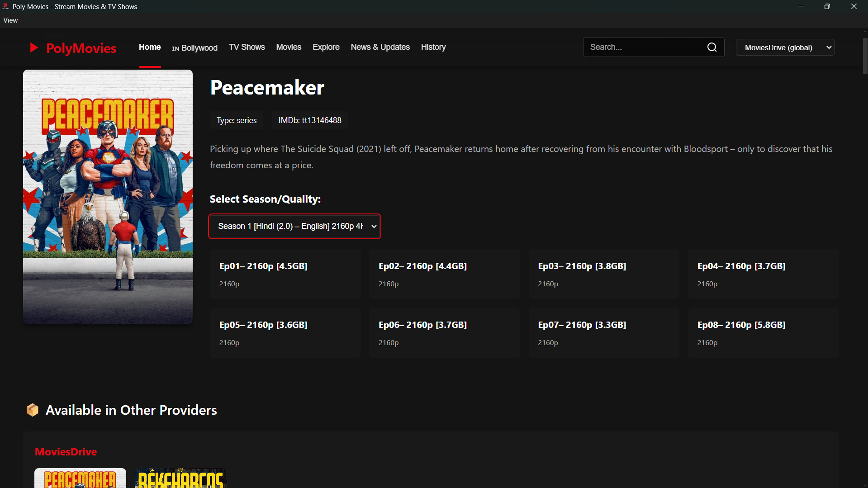Choose Ep08 2160p 5.8GB episode
Image resolution: width=868 pixels, height=488 pixels.
pos(763,333)
